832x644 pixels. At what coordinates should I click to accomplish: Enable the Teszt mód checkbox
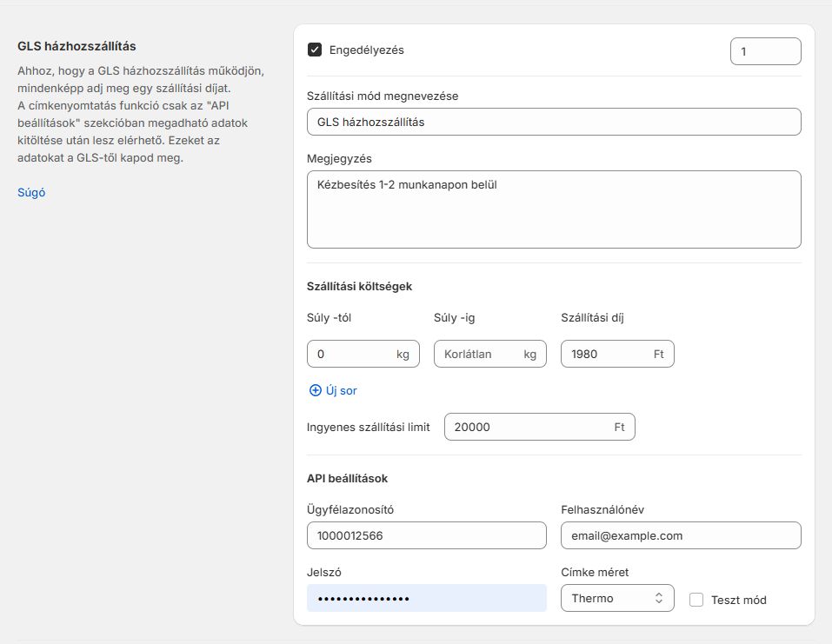696,600
